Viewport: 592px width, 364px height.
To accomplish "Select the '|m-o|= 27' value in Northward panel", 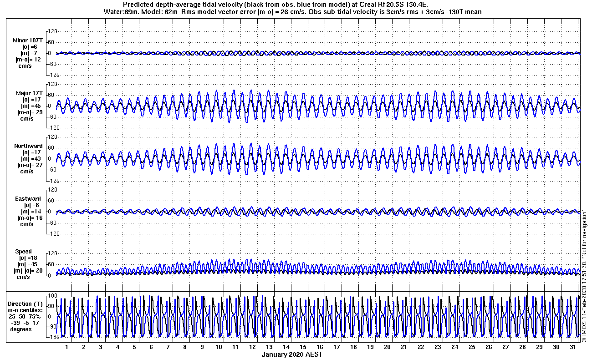I will click(29, 165).
